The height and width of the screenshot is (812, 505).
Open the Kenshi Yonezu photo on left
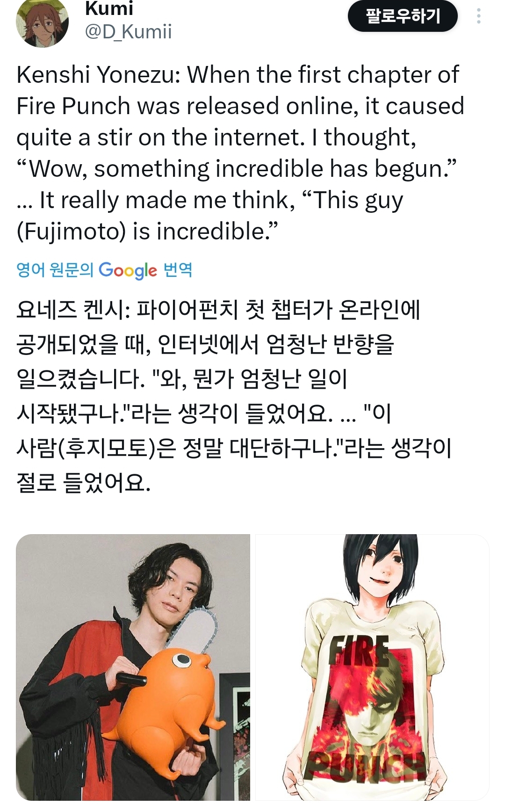pyautogui.click(x=133, y=667)
